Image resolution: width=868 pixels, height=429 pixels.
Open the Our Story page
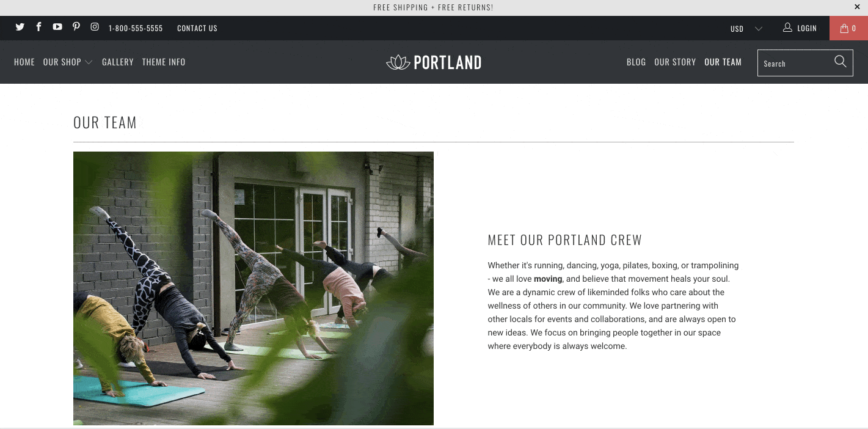(x=675, y=62)
